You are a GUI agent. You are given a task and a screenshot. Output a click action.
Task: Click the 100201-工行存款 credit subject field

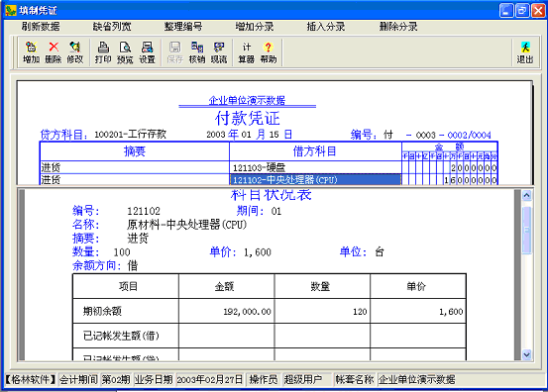point(131,135)
